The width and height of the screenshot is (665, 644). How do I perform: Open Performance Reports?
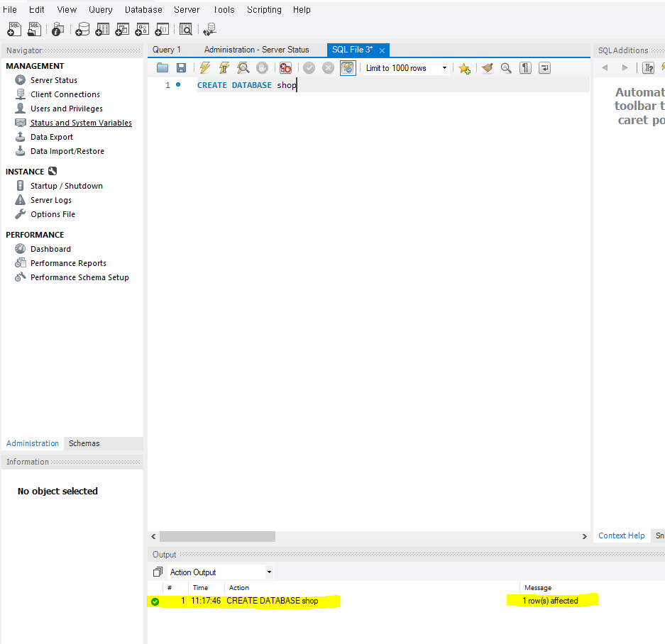click(x=68, y=263)
